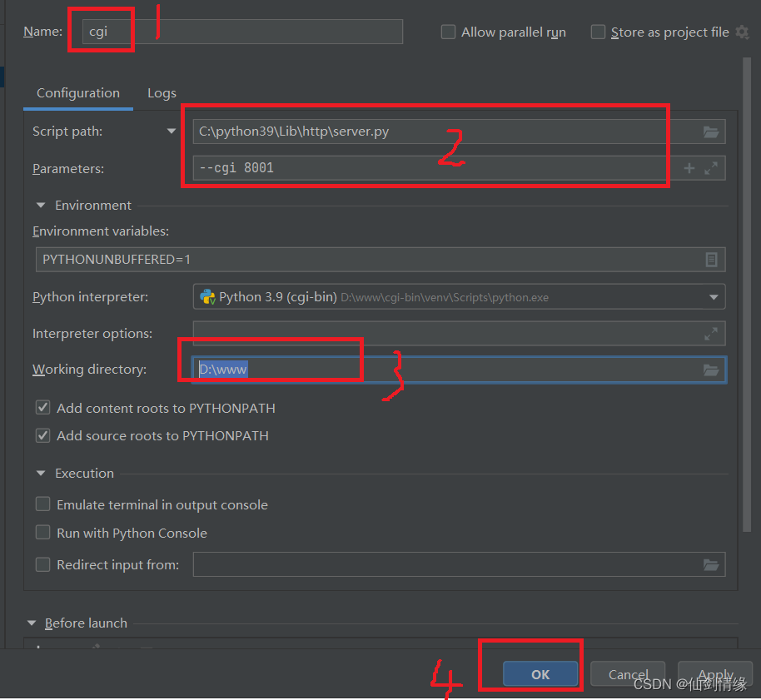Expand the Parameters field with the arrows icon
This screenshot has height=700, width=761.
point(709,167)
